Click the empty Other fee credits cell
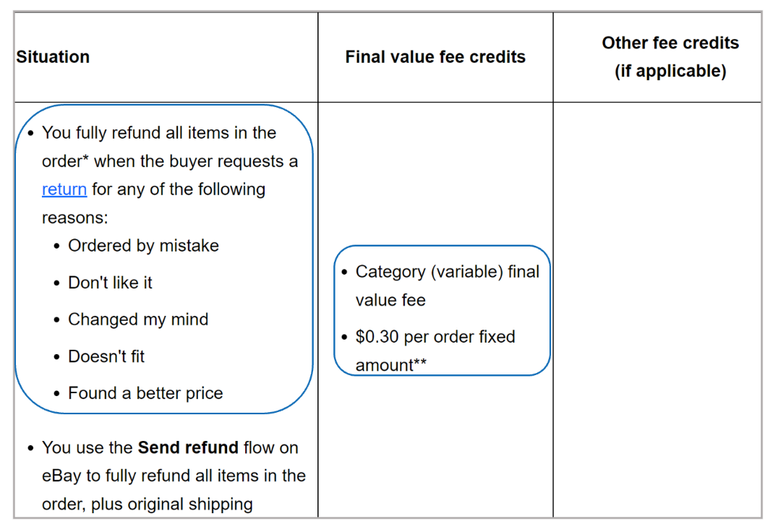 (657, 309)
